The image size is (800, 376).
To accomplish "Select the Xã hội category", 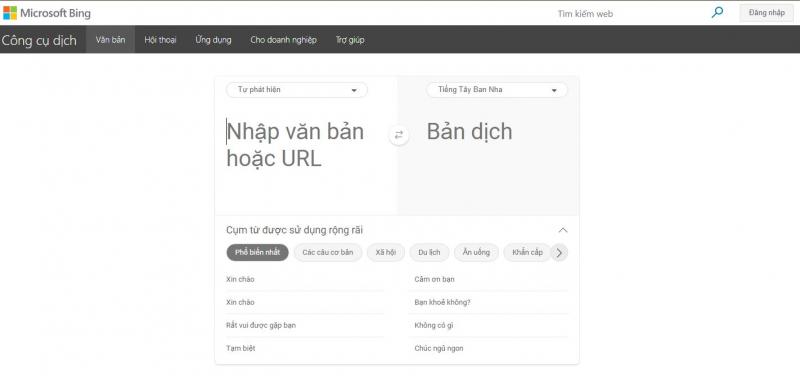I will click(x=386, y=253).
